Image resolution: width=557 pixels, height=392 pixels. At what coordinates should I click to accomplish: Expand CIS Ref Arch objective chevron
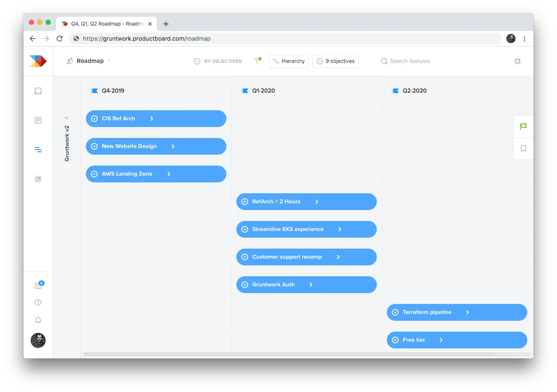pos(152,119)
